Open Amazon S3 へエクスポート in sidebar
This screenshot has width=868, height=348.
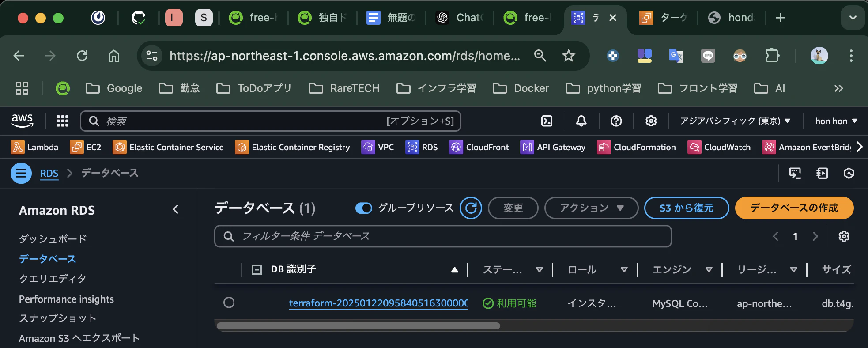tap(79, 338)
